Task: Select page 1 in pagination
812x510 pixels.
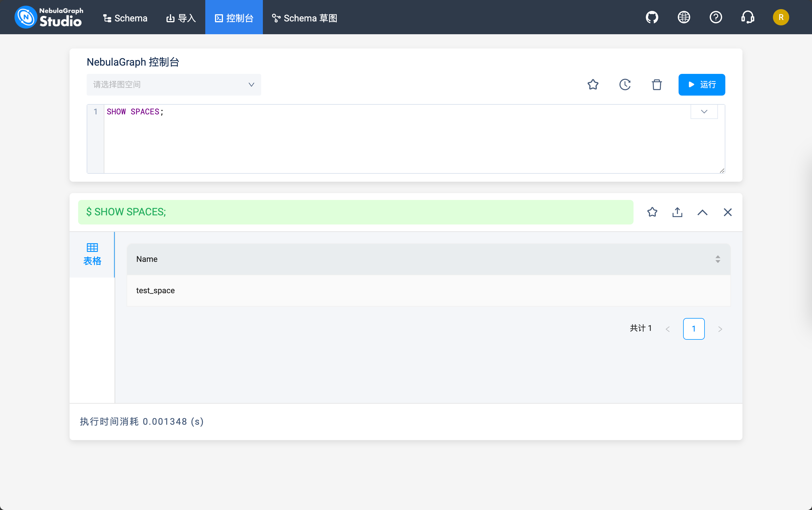Action: click(693, 329)
